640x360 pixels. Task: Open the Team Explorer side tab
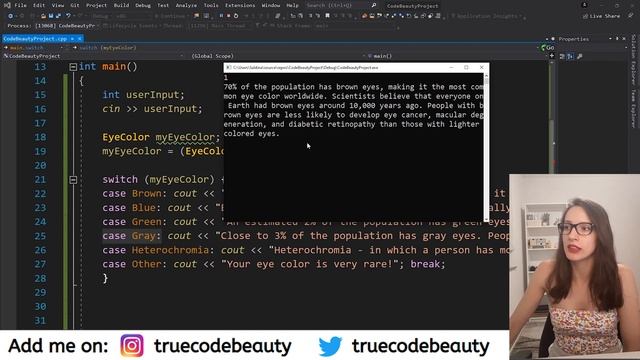633,109
